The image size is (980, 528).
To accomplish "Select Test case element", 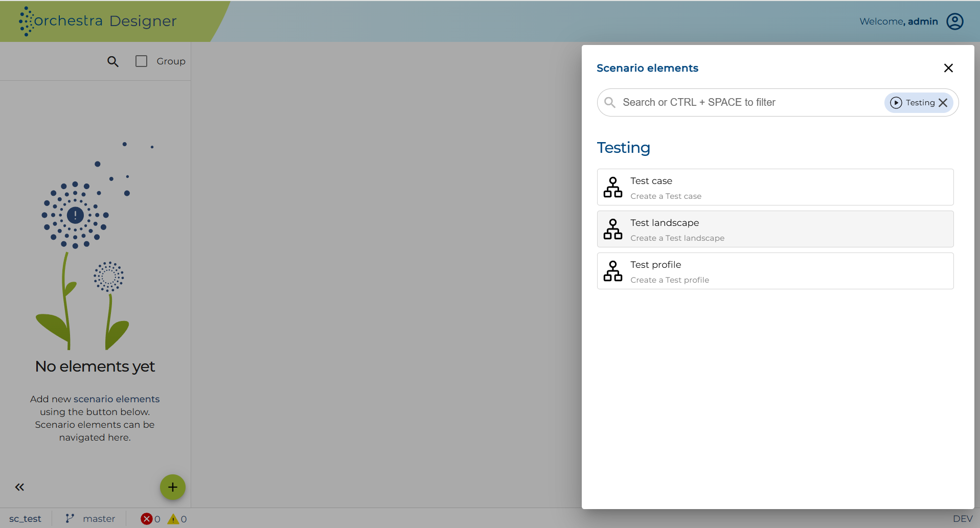I will [x=775, y=187].
